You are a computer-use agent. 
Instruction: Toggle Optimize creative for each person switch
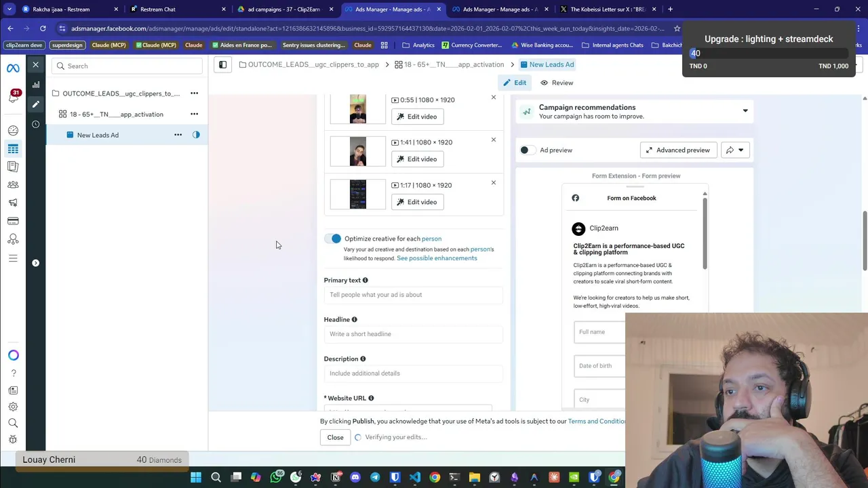[x=332, y=239]
